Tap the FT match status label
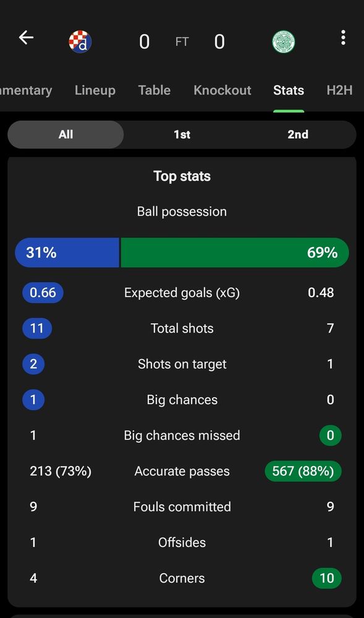The image size is (364, 618). (x=182, y=42)
